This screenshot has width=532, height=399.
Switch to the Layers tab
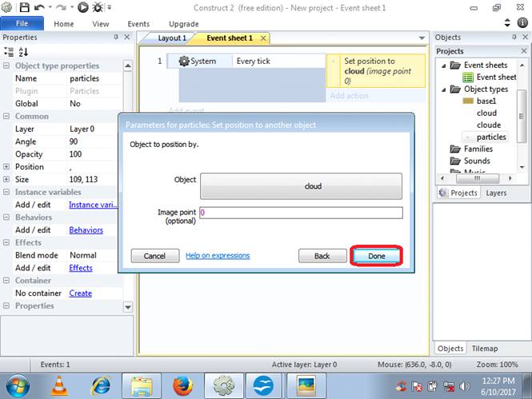tap(496, 193)
